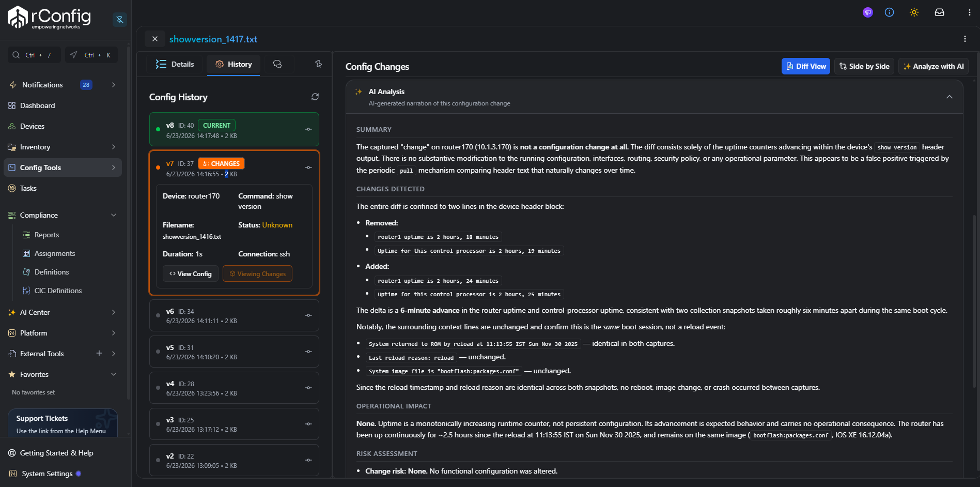This screenshot has height=487, width=980.
Task: Open v2 version action icon
Action: 308,460
